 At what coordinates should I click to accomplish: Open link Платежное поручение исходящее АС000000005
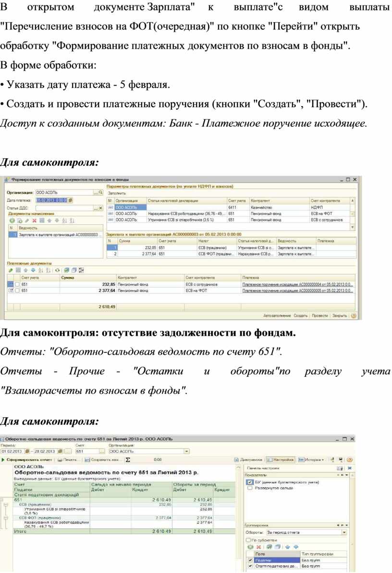297,290
